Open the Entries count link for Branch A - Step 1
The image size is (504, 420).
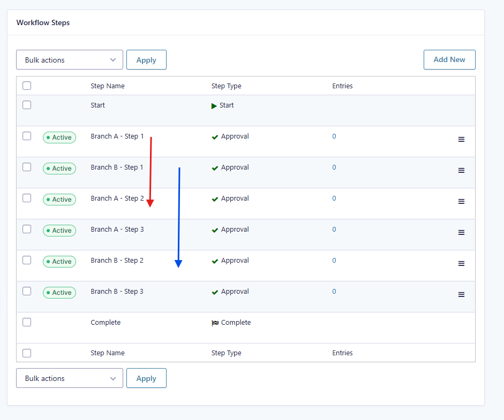[x=334, y=136]
